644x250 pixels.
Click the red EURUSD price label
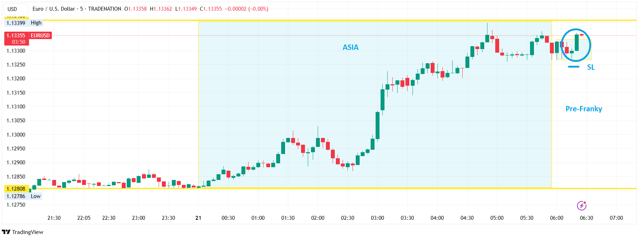point(40,36)
